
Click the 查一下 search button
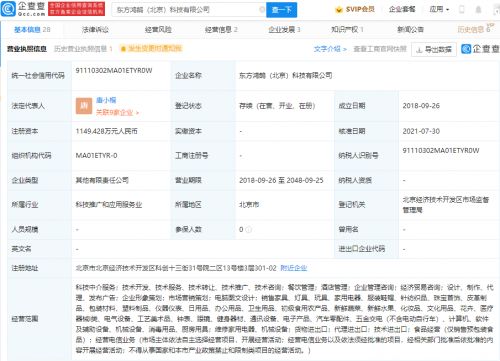[x=281, y=10]
